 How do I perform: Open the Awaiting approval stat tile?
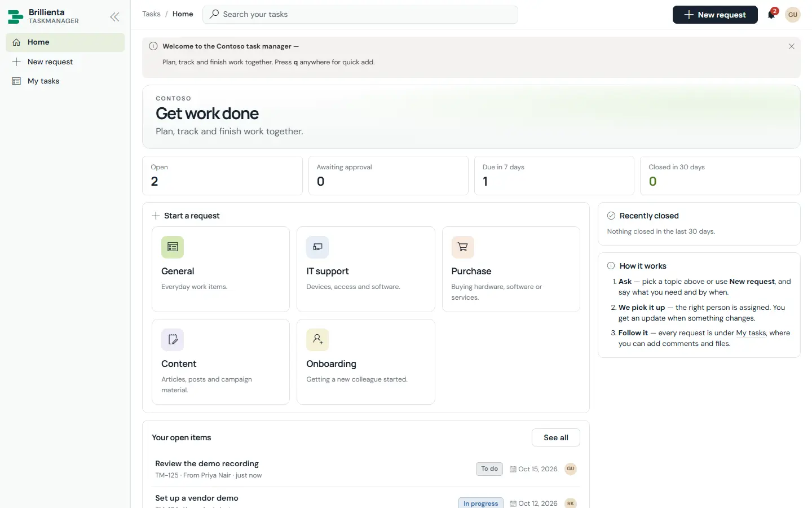(x=389, y=176)
